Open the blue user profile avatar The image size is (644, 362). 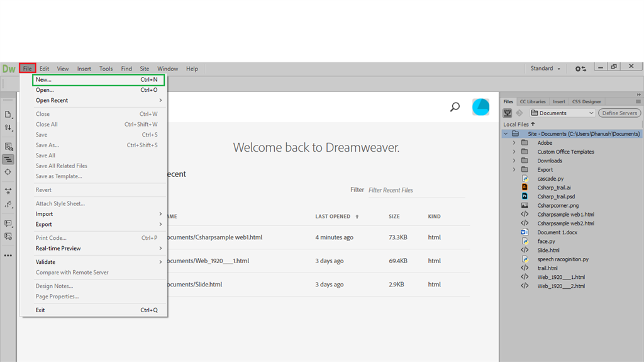click(x=480, y=107)
